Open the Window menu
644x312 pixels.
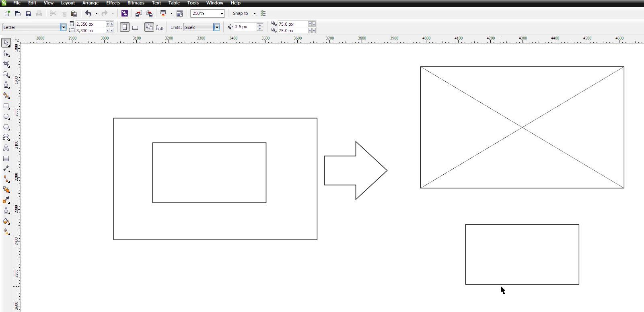[215, 3]
